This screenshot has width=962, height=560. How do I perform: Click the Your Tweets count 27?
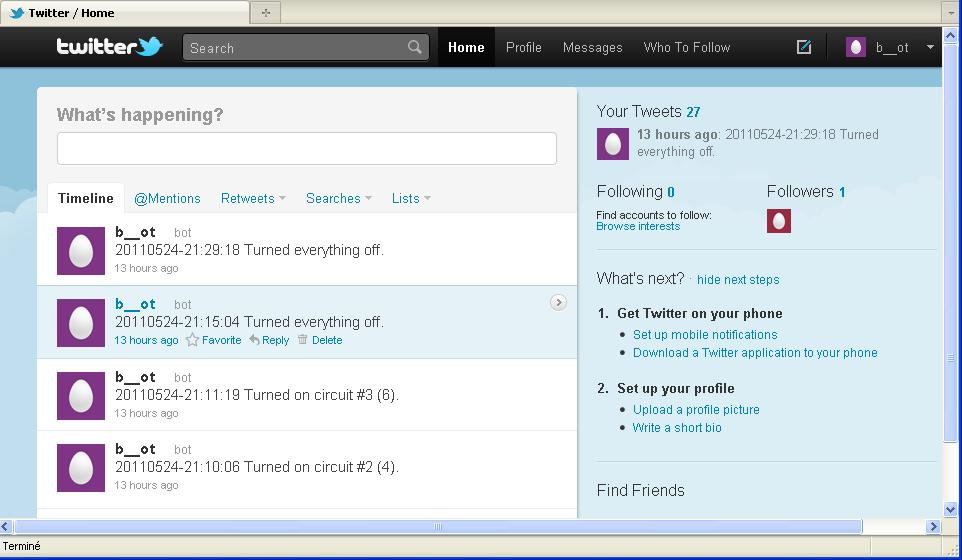click(x=693, y=112)
